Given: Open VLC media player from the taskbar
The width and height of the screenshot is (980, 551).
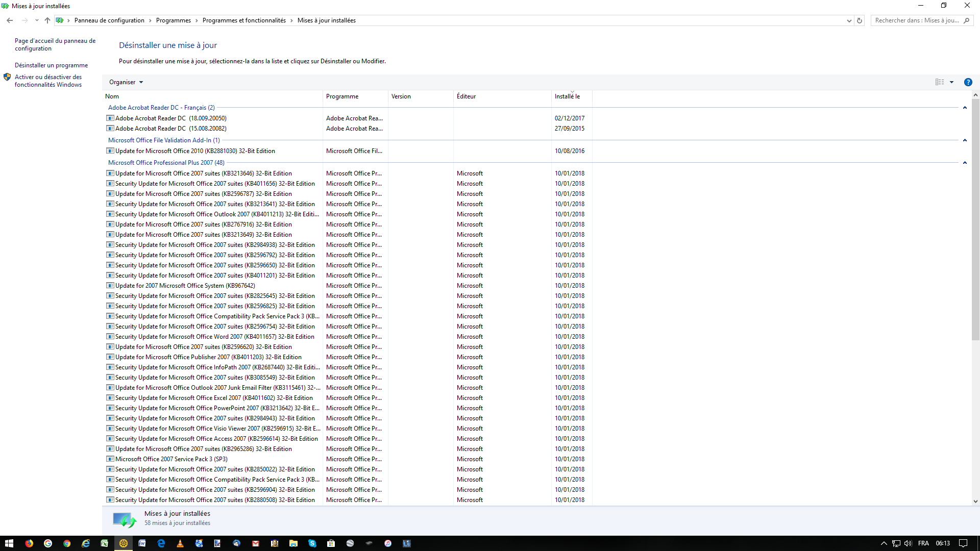Looking at the screenshot, I should click(180, 543).
